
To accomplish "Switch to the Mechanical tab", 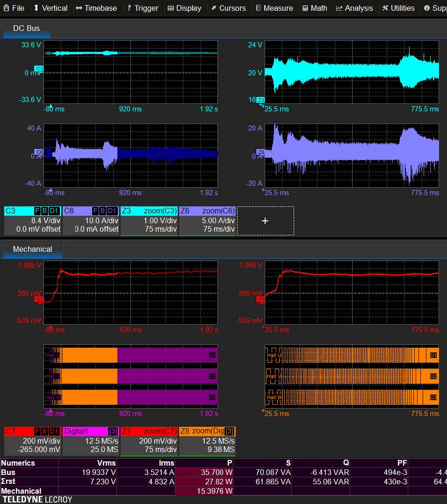I will pos(32,249).
